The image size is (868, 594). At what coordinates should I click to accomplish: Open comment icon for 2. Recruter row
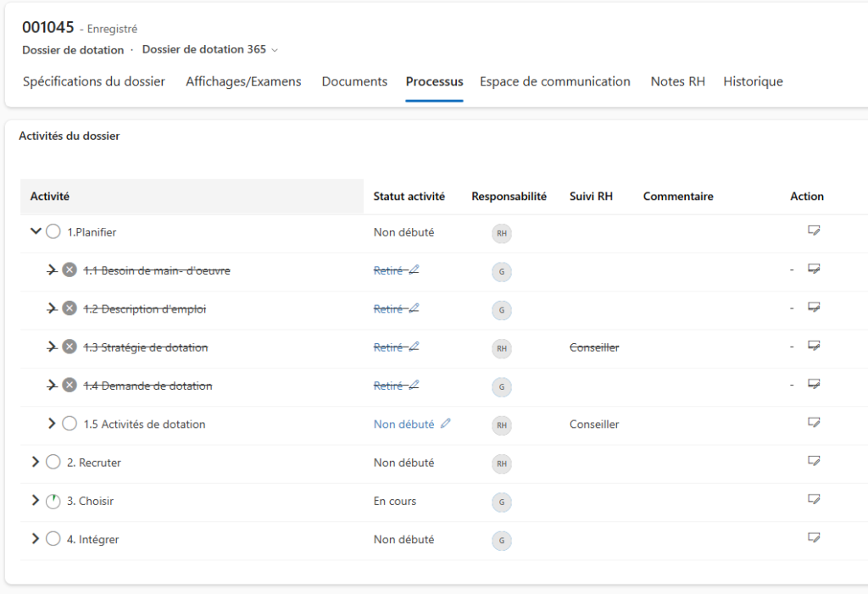pos(814,461)
